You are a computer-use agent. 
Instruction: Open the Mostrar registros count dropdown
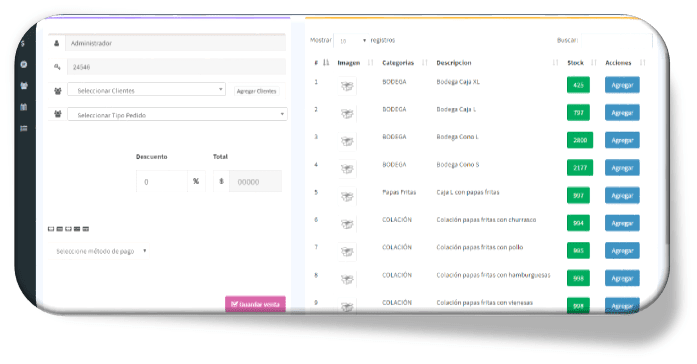(351, 40)
